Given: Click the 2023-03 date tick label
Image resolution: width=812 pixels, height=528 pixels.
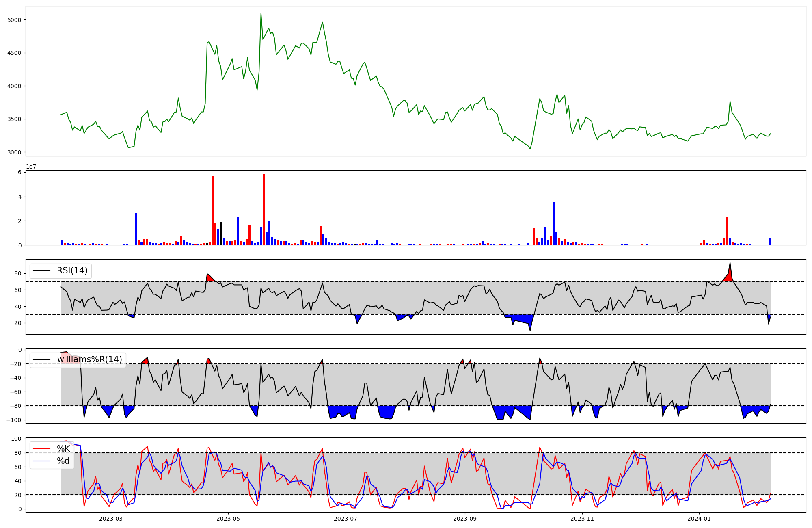Looking at the screenshot, I should pyautogui.click(x=111, y=519).
